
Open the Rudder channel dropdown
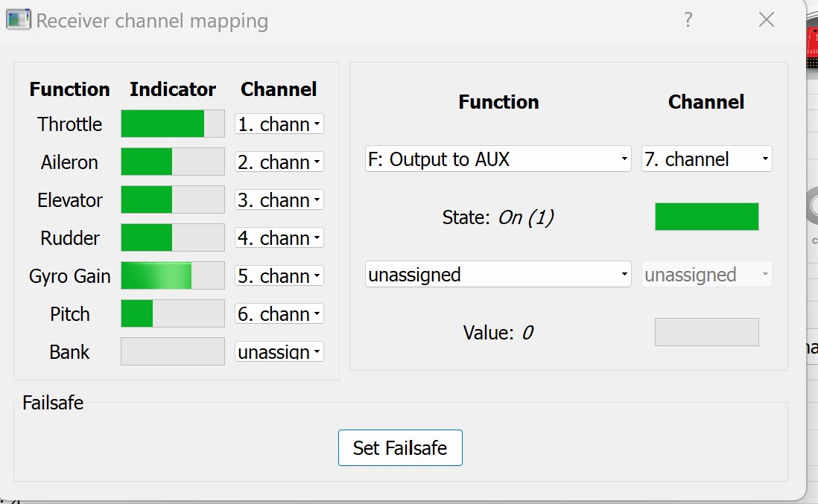[x=279, y=238]
